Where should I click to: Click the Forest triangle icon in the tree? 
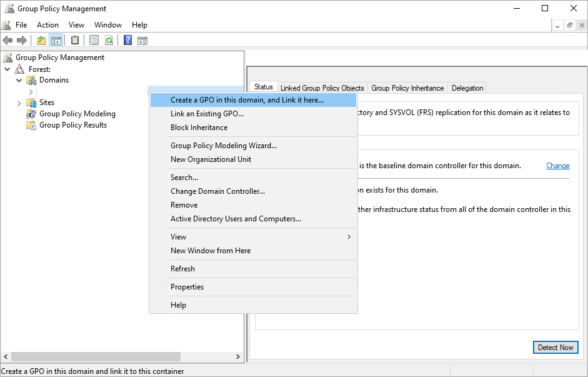(19, 69)
